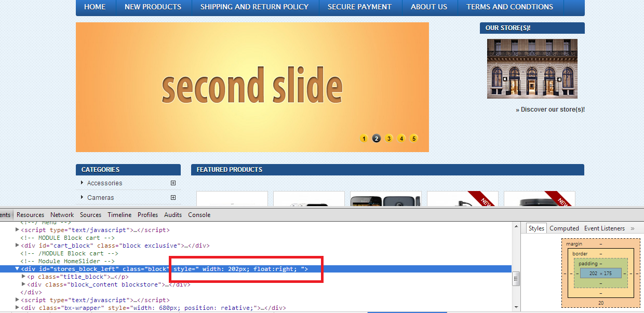Expand the cart_block div node
The image size is (644, 313).
17,246
